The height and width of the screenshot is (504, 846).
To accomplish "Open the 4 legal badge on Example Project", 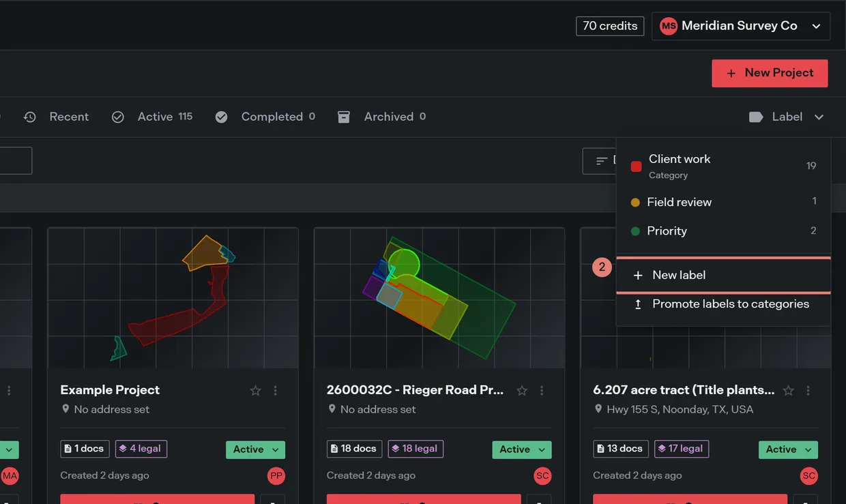I will click(141, 449).
